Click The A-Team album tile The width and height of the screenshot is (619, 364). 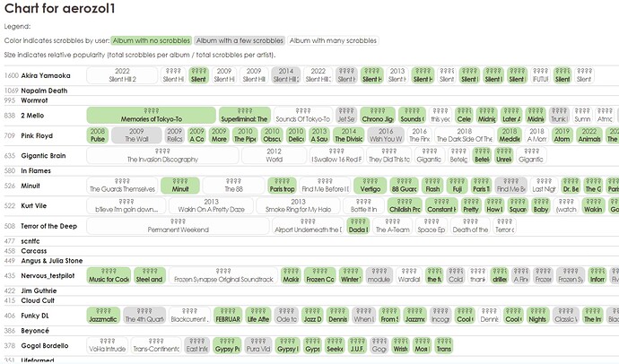392,226
